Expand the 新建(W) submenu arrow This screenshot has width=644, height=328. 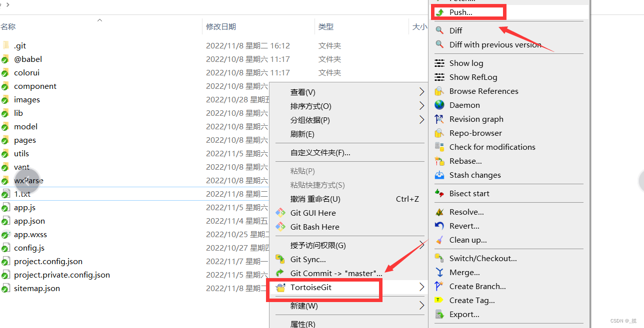(421, 306)
